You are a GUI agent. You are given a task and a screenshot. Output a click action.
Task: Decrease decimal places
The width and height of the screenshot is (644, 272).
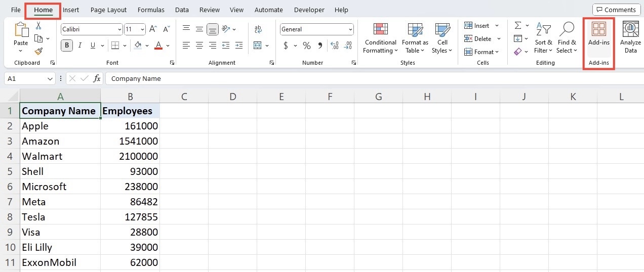tap(348, 46)
